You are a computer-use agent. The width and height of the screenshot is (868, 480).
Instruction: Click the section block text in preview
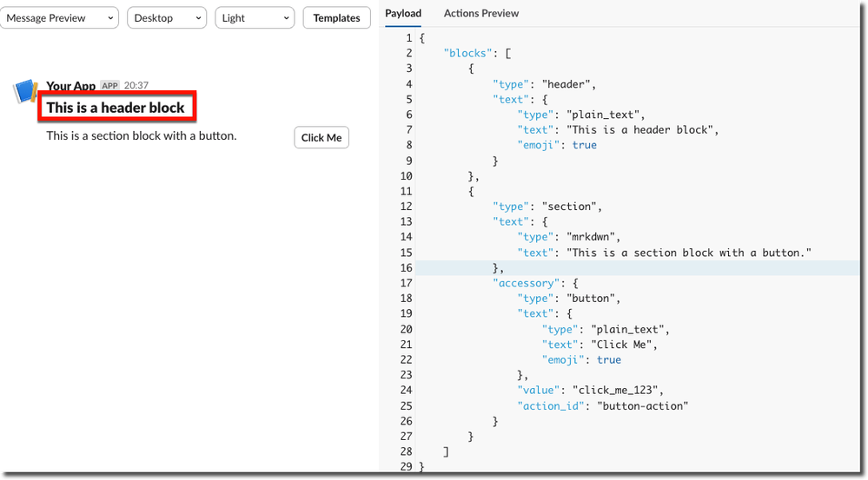pos(141,135)
